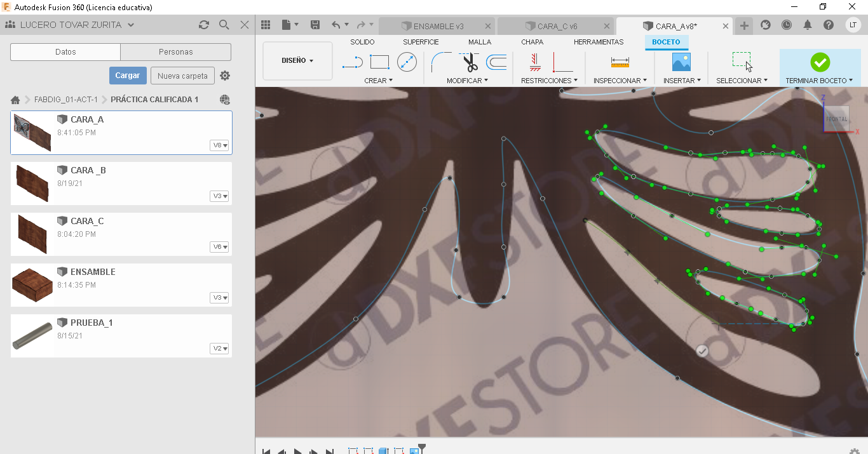The height and width of the screenshot is (454, 868).
Task: Toggle the data panel grid icon
Action: click(266, 25)
